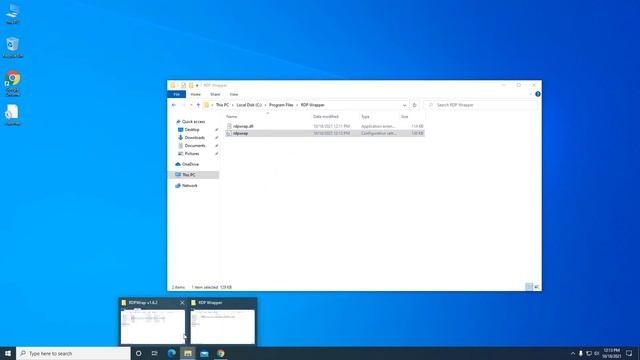The height and width of the screenshot is (360, 640).
Task: Show hidden system tray icons
Action: coord(573,353)
